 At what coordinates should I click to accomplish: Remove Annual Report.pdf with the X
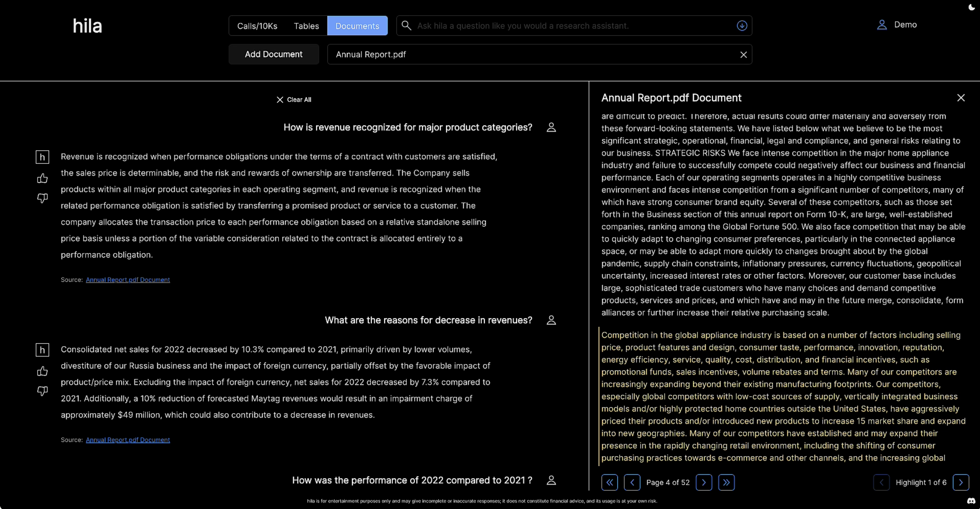743,55
